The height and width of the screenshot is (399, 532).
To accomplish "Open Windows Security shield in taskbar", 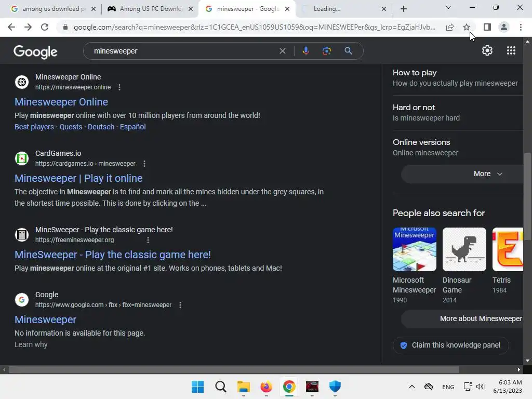I will coord(335,387).
